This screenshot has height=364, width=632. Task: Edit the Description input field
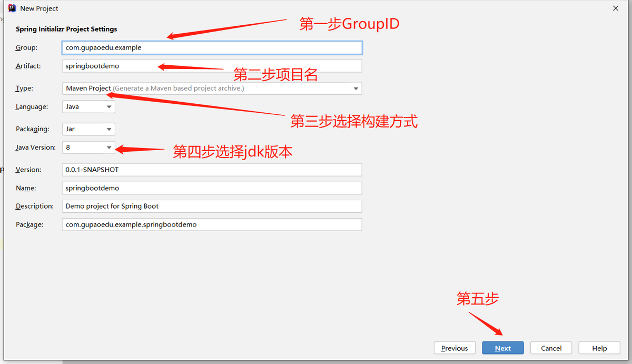(212, 206)
